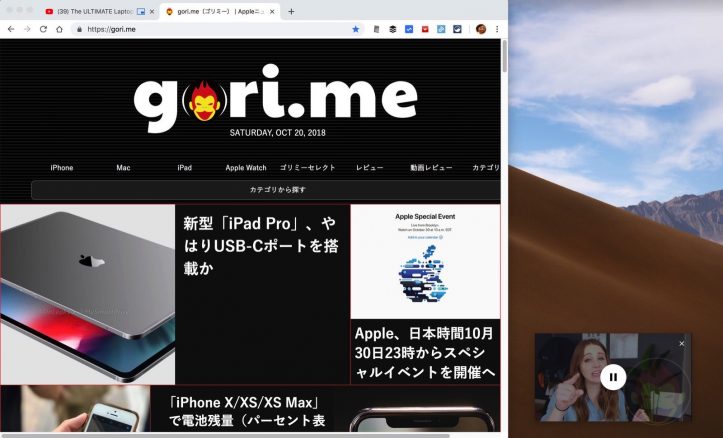
Task: Open the Chrome profile avatar
Action: (x=481, y=29)
